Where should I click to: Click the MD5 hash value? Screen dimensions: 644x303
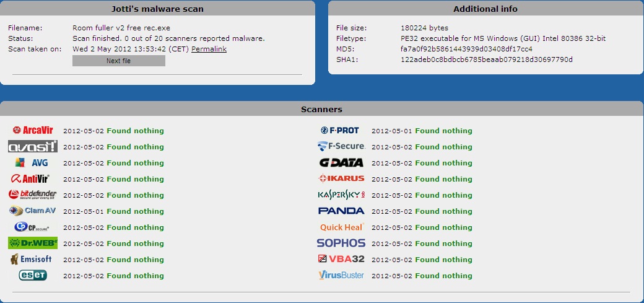coord(466,49)
